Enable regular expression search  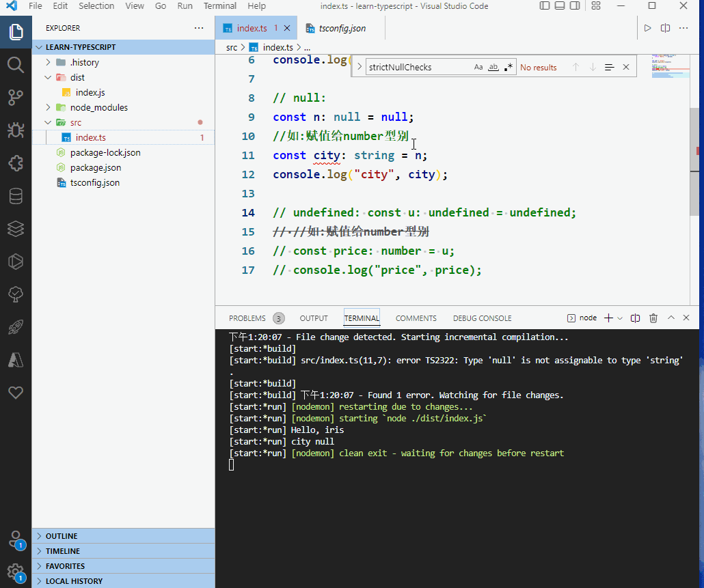(507, 67)
